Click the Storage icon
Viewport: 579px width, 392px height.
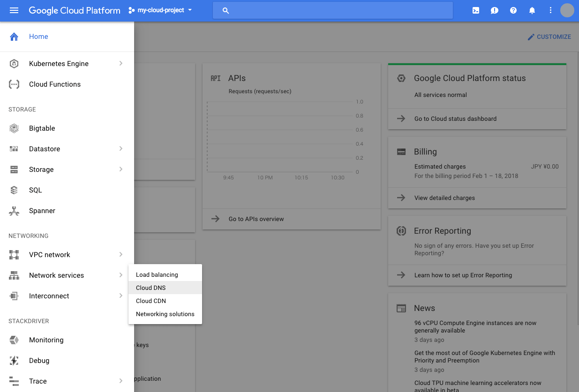pos(14,170)
